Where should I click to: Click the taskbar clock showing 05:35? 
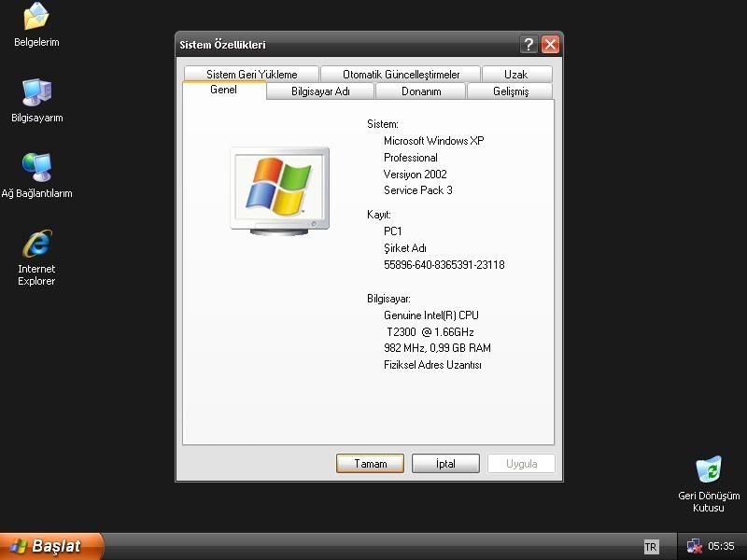coord(721,546)
